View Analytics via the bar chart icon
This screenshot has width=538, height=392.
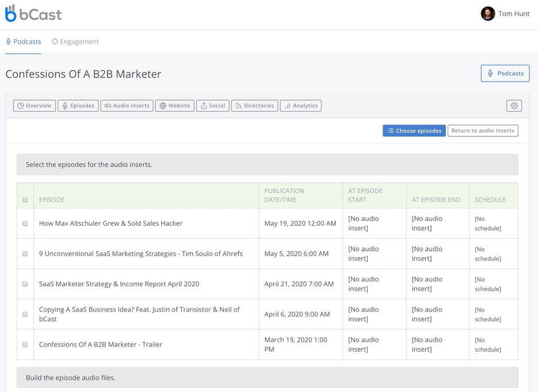point(287,105)
